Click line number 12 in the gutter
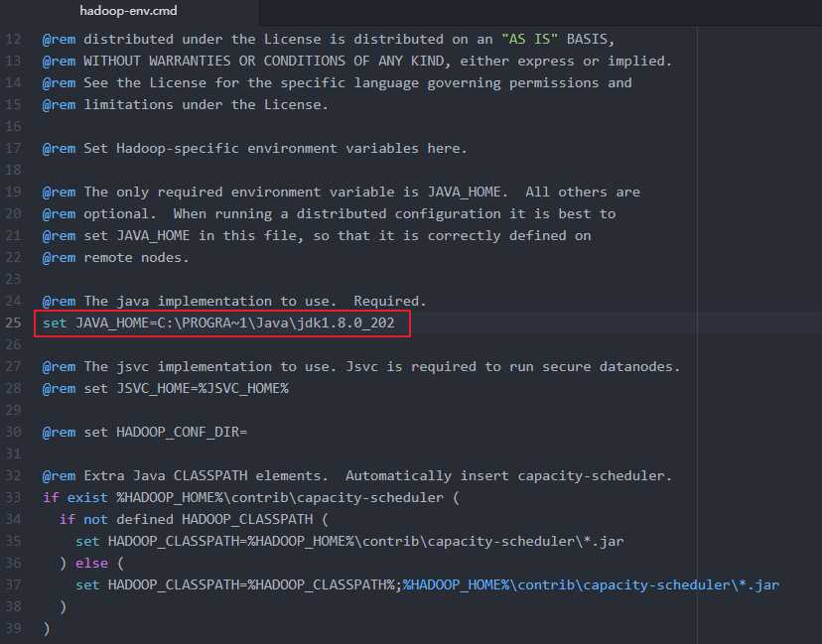The width and height of the screenshot is (822, 644). pyautogui.click(x=13, y=40)
